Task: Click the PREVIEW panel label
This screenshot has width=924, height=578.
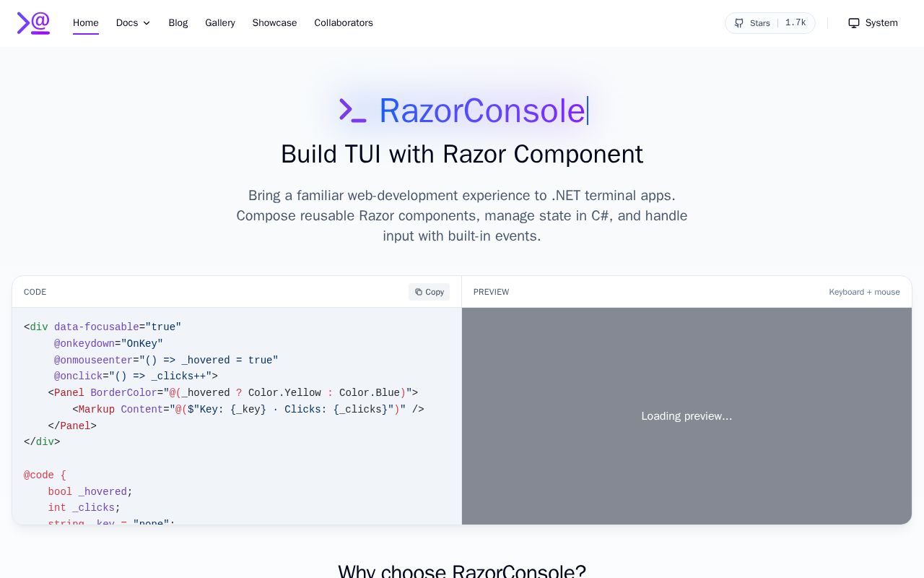Action: tap(491, 292)
